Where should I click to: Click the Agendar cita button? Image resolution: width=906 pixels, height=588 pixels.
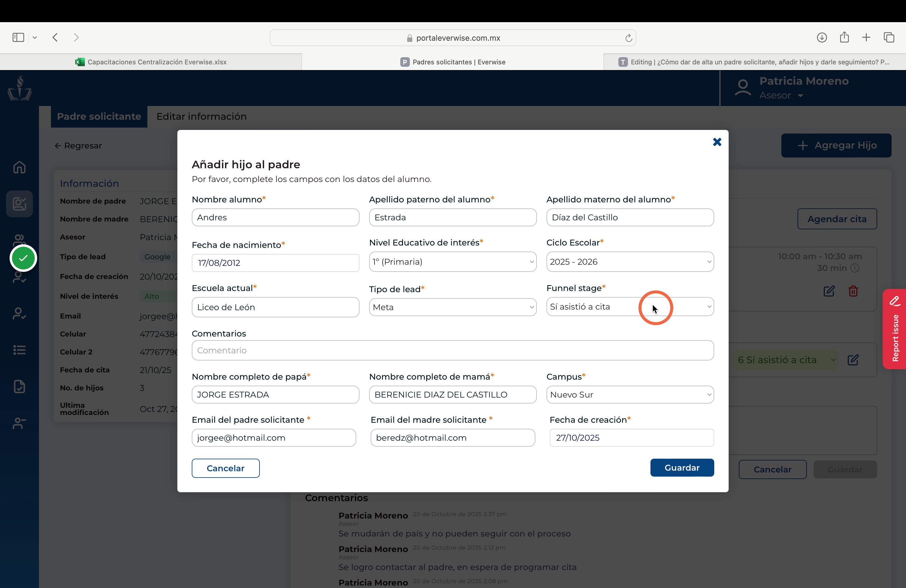click(837, 219)
